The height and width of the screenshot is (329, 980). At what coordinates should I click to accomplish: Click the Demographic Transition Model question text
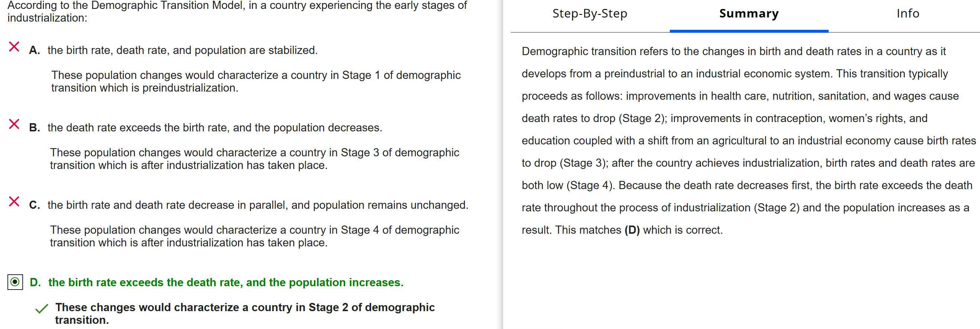pyautogui.click(x=237, y=12)
